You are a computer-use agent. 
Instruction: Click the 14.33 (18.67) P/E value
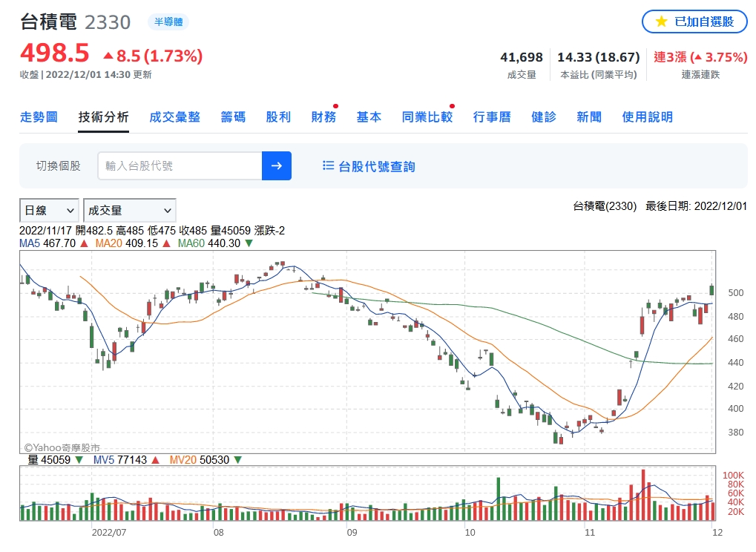tap(598, 57)
